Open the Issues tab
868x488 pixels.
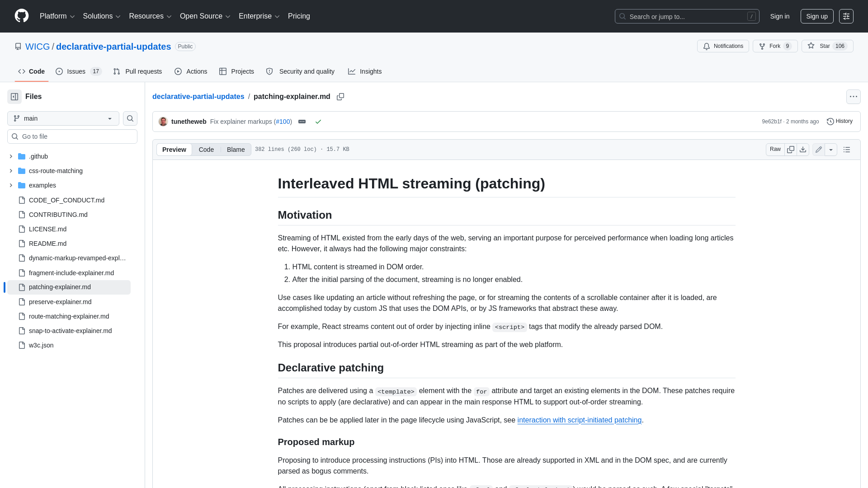click(x=79, y=71)
